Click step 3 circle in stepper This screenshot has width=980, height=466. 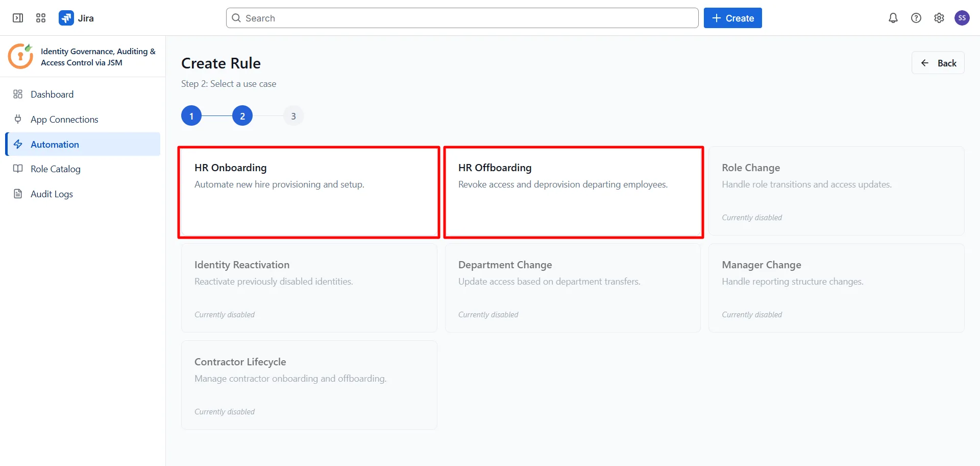pos(293,116)
